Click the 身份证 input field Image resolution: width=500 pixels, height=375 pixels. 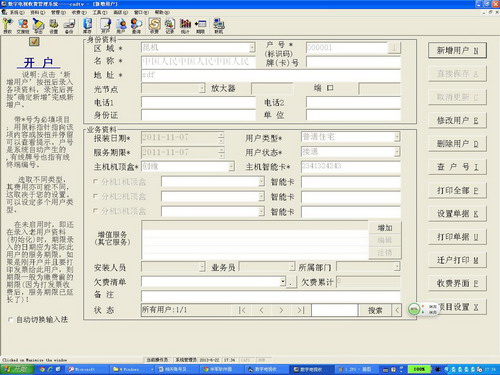click(x=198, y=115)
